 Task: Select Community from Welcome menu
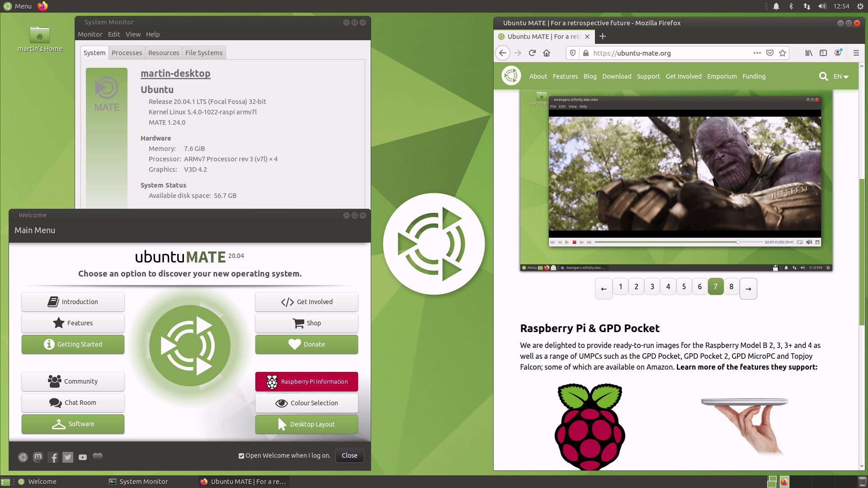point(73,381)
